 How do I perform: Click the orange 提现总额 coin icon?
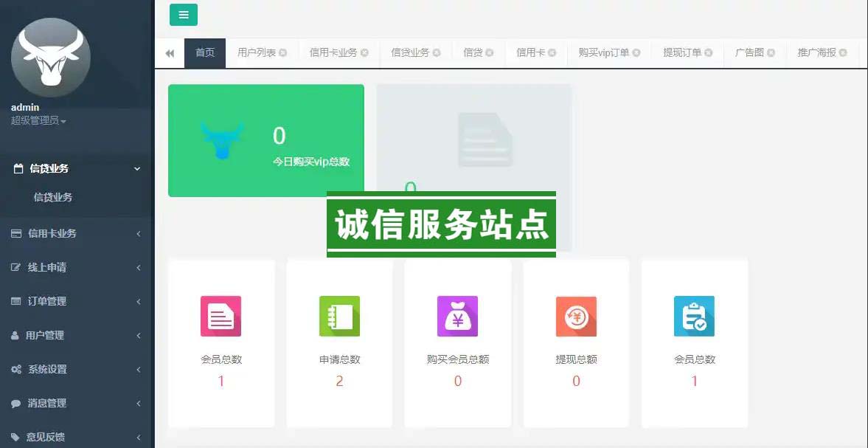(576, 316)
